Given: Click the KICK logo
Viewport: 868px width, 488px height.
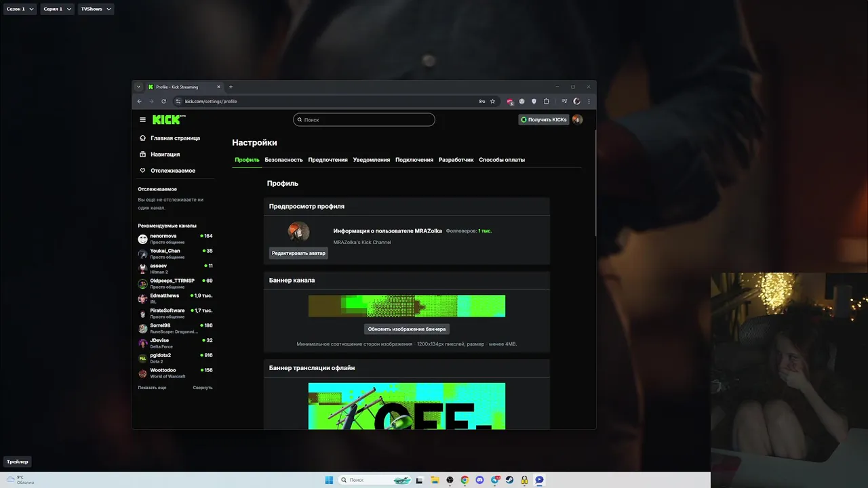Looking at the screenshot, I should [x=168, y=119].
